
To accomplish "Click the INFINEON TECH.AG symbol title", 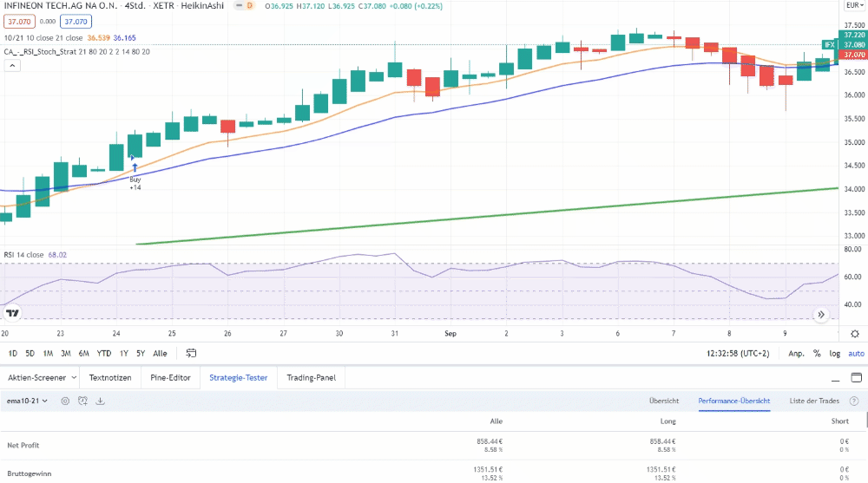I will click(61, 5).
